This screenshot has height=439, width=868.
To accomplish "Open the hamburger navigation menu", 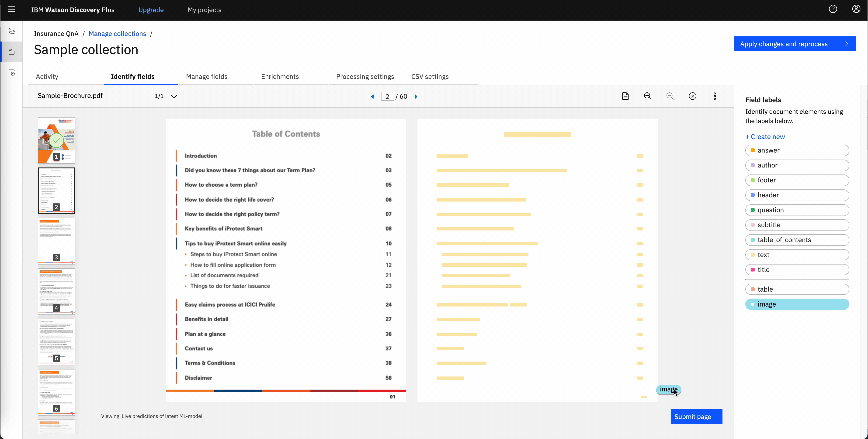I will click(x=11, y=9).
